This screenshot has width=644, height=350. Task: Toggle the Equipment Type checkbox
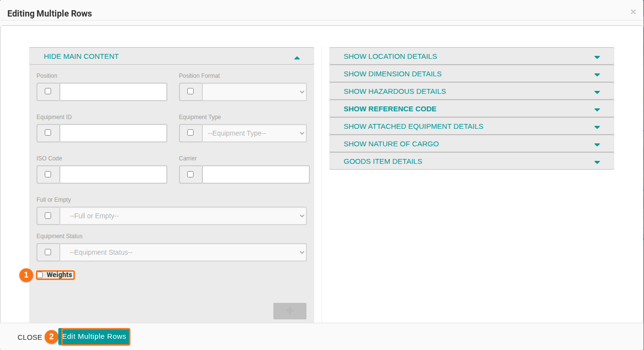click(190, 133)
